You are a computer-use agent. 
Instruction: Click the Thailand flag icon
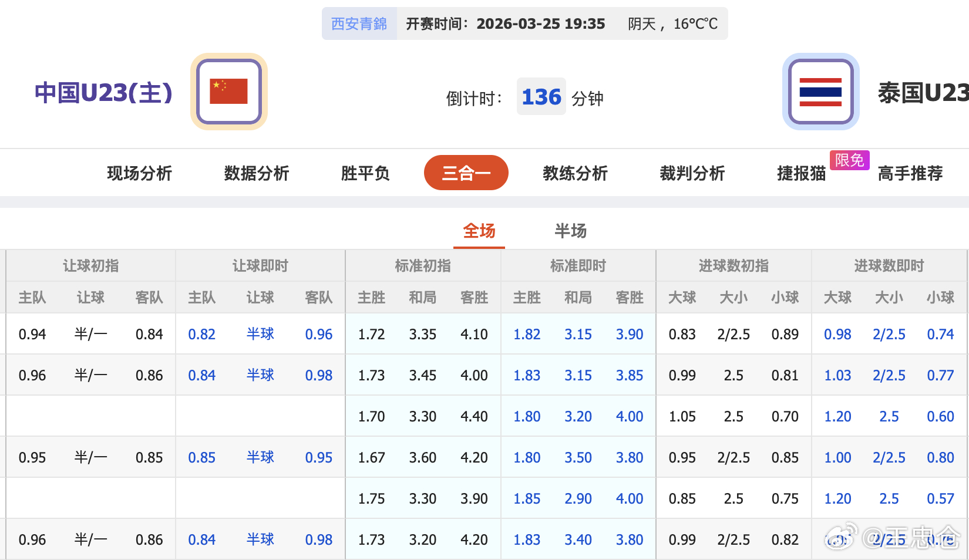click(x=820, y=91)
